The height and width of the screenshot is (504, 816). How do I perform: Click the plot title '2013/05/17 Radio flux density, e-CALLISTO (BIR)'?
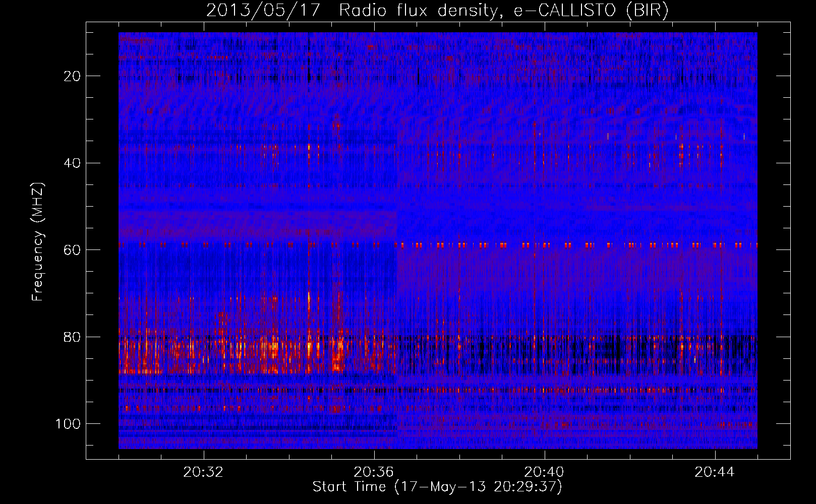437,11
